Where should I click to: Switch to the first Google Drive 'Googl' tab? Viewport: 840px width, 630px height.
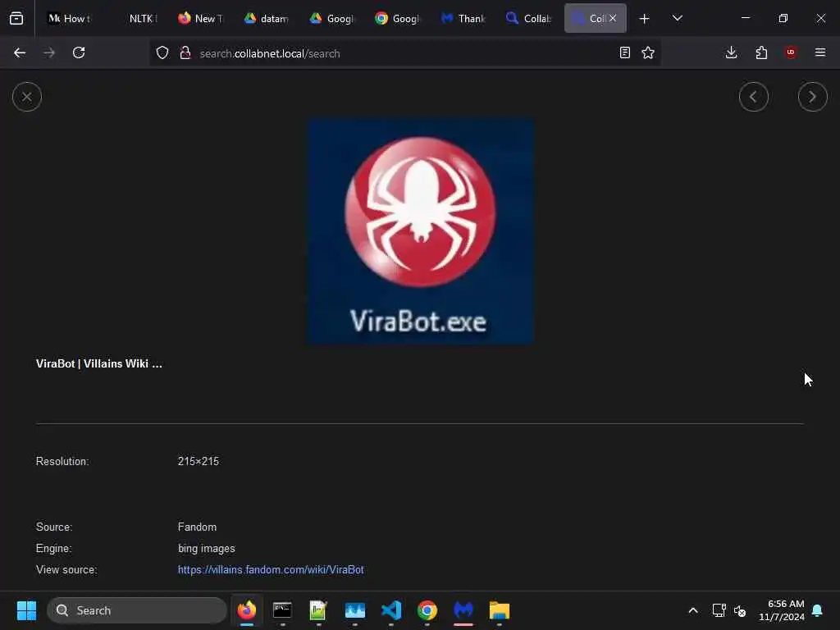tap(333, 18)
